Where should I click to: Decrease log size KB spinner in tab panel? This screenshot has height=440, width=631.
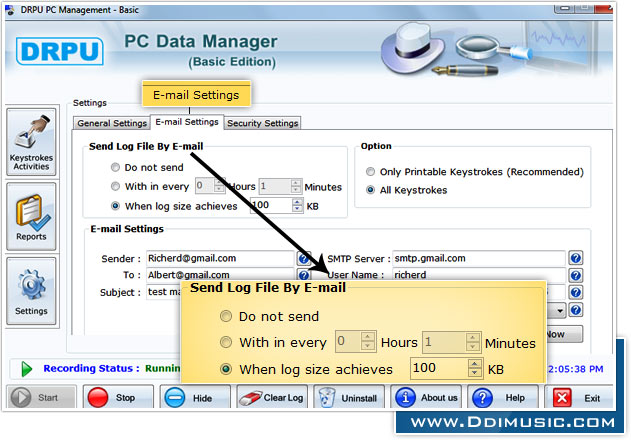[297, 209]
